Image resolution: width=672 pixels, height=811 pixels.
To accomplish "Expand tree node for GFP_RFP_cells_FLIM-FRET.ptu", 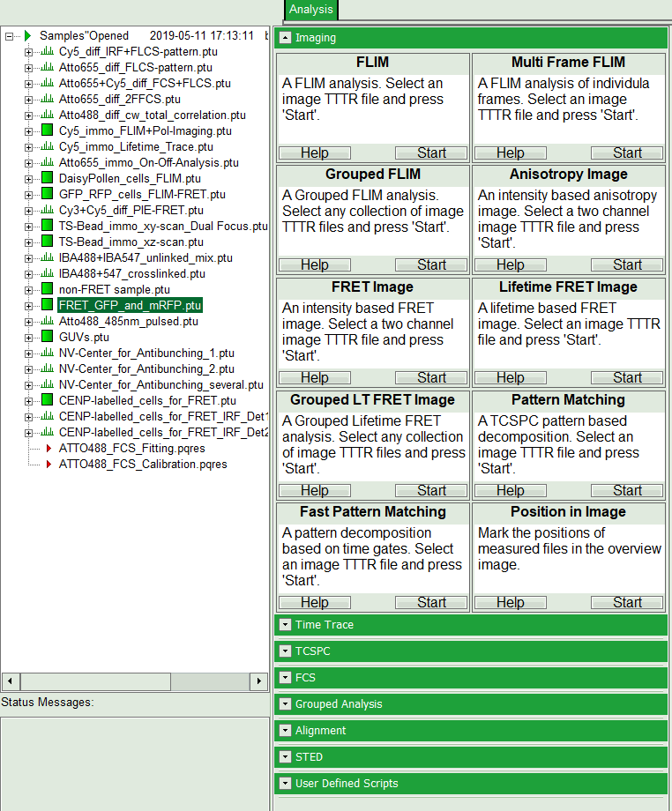I will point(28,194).
